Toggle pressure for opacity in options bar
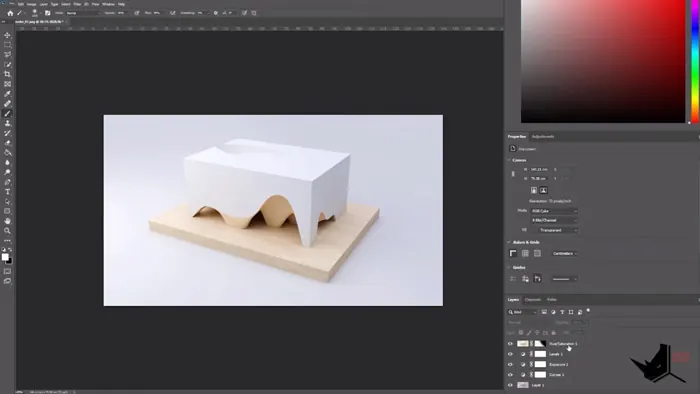This screenshot has height=394, width=700. pyautogui.click(x=137, y=13)
